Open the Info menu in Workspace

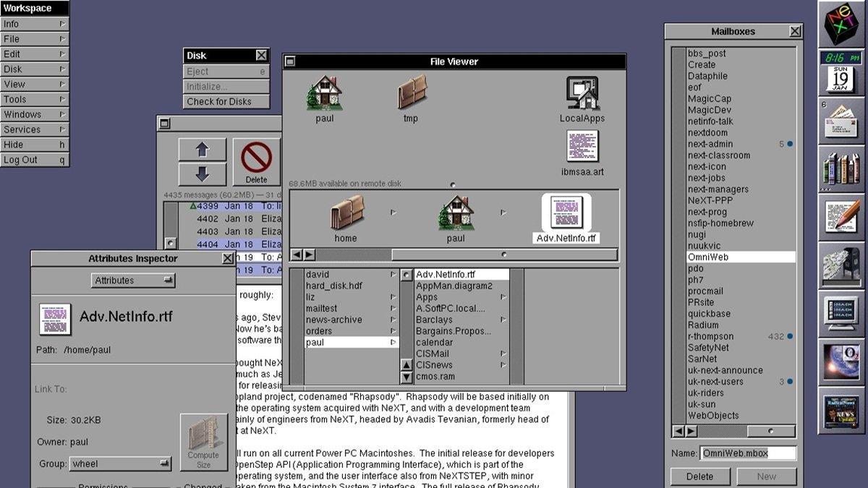(35, 24)
